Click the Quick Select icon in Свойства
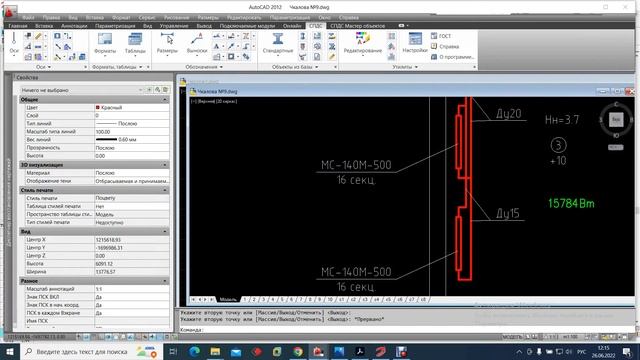 [165, 89]
